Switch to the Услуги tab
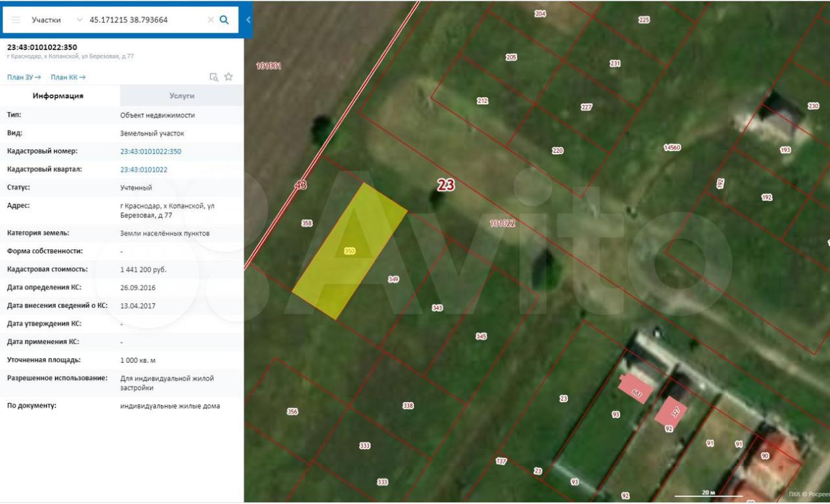The image size is (830, 504). pos(182,96)
